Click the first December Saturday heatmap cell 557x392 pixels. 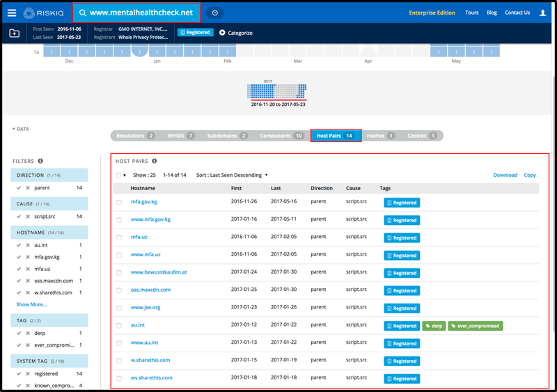[x=52, y=52]
